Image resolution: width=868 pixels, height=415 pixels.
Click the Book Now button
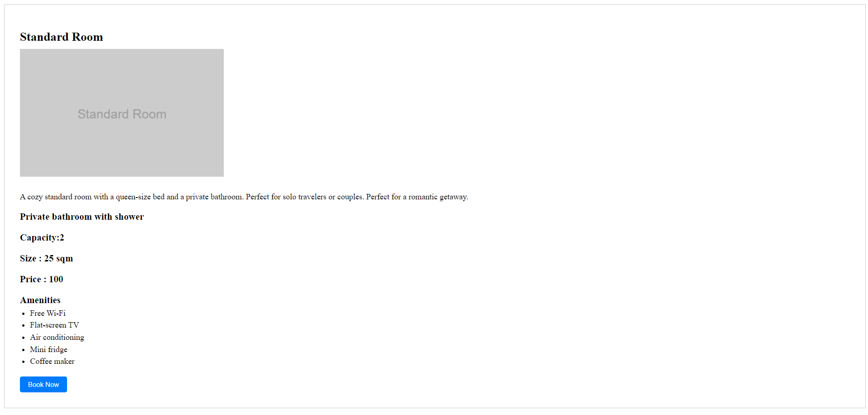coord(43,384)
